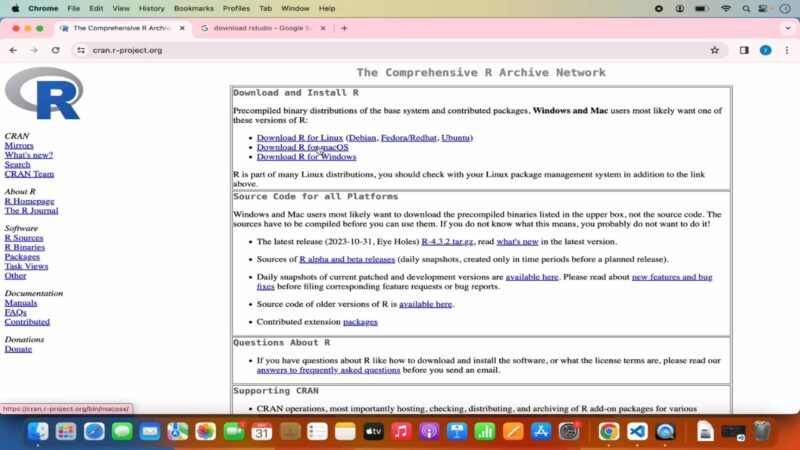Open the Edit menu
Viewport: 800px width, 450px height.
pyautogui.click(x=96, y=8)
